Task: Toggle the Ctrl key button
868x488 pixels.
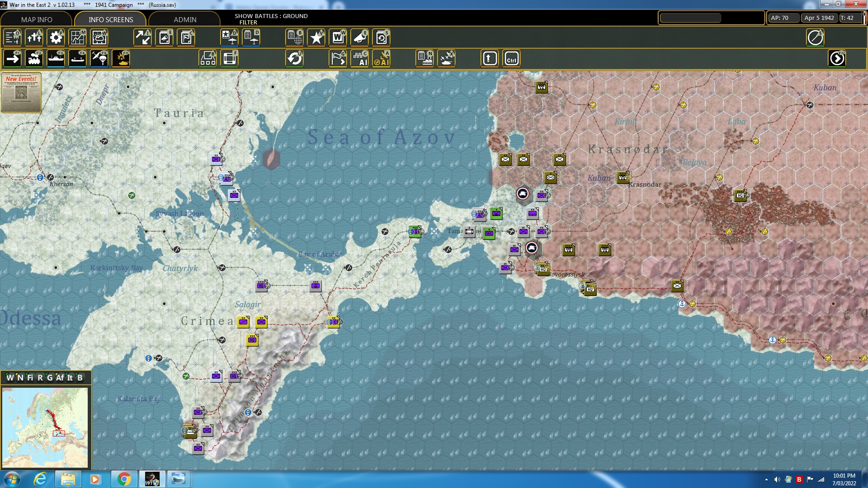Action: tap(512, 58)
